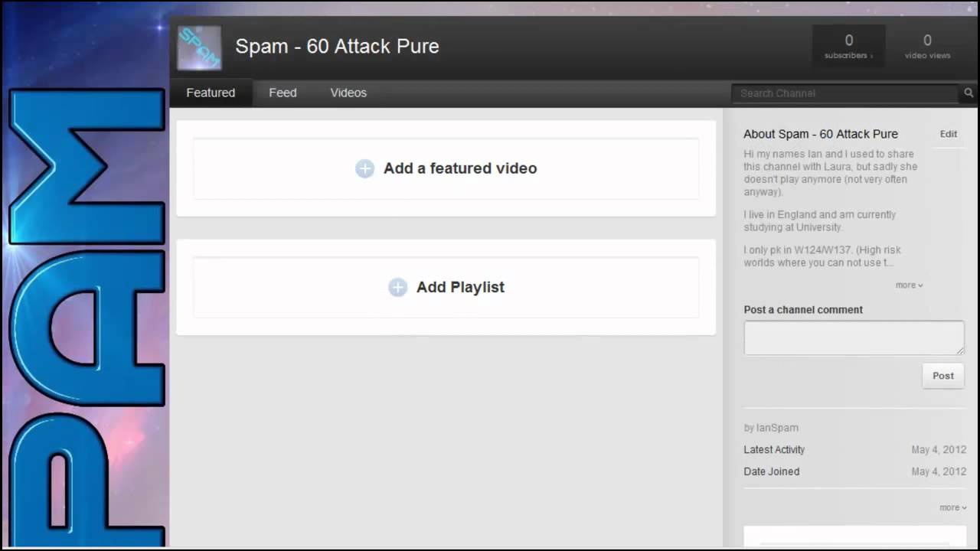Click the by IanSpam author text

coord(771,428)
